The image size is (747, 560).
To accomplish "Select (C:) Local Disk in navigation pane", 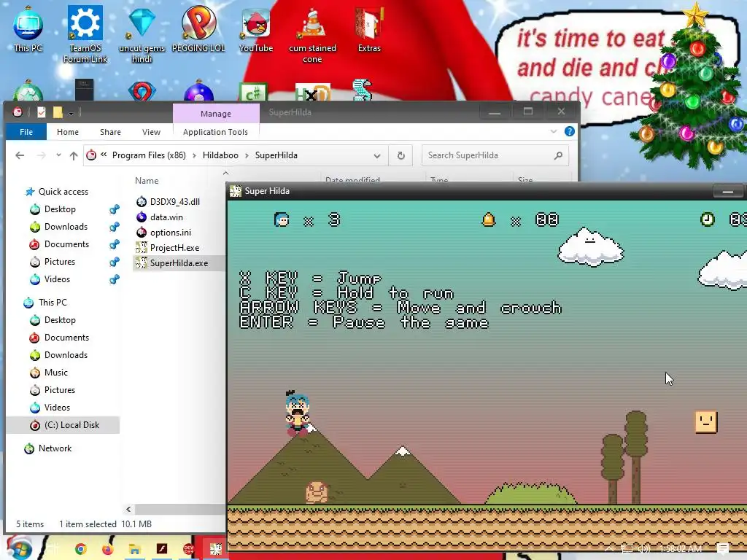I will pos(63,425).
